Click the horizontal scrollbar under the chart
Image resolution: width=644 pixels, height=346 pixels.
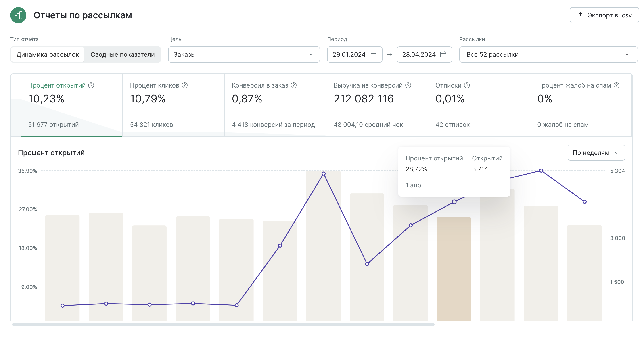[x=223, y=325]
